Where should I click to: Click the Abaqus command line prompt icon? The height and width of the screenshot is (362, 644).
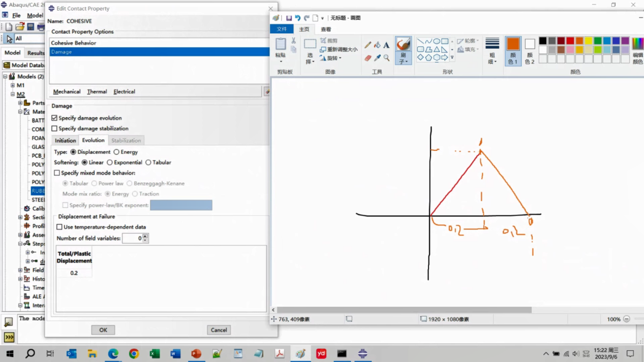[9, 337]
